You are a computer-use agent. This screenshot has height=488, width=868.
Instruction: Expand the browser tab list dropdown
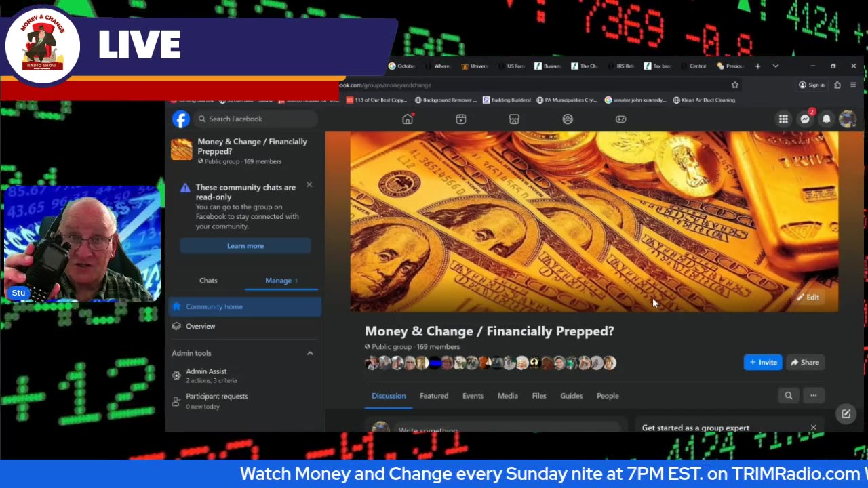(776, 66)
